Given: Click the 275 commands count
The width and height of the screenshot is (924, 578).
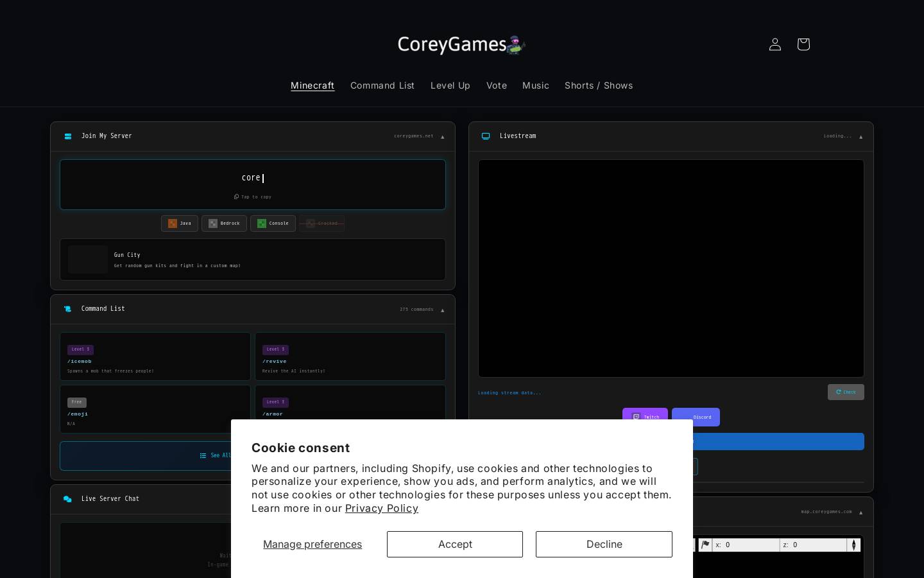Looking at the screenshot, I should pos(416,310).
